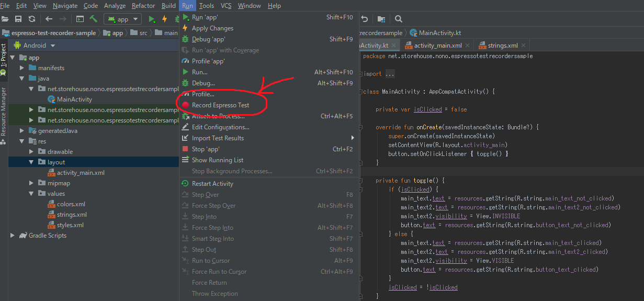Click the Search Everywhere magnifier icon
644x301 pixels.
click(399, 19)
